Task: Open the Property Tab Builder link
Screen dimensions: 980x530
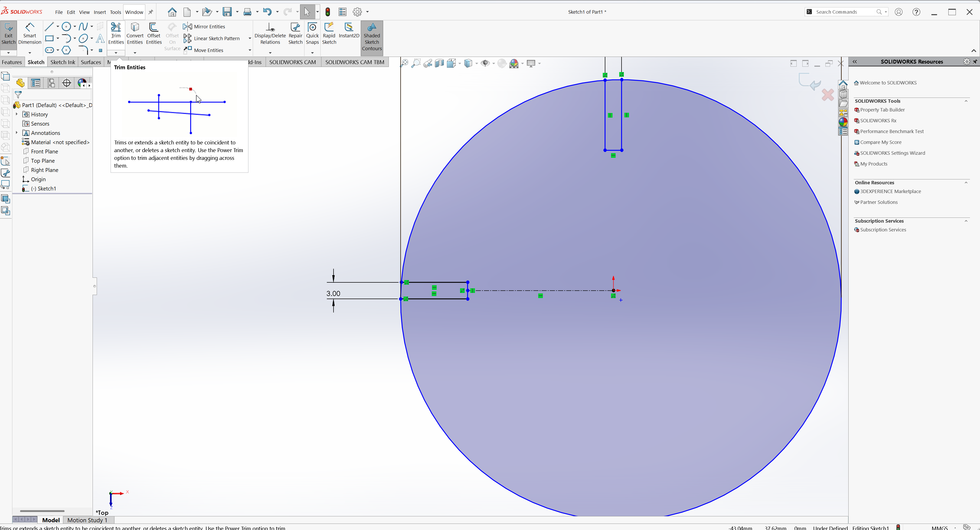Action: [882, 110]
